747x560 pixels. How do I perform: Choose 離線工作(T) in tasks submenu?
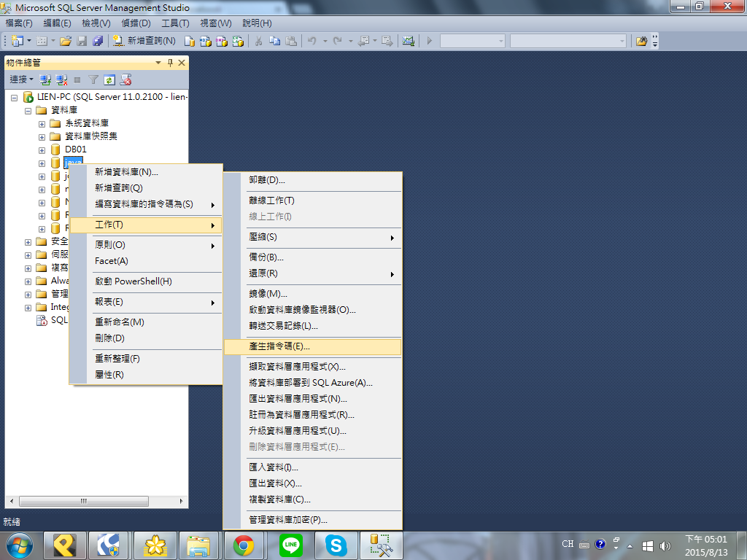(312, 201)
